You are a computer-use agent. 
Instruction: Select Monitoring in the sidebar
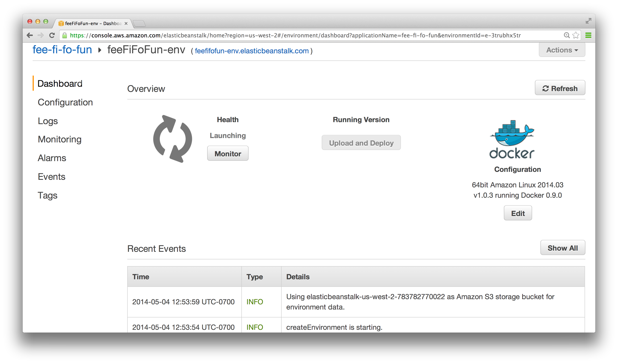pos(60,139)
